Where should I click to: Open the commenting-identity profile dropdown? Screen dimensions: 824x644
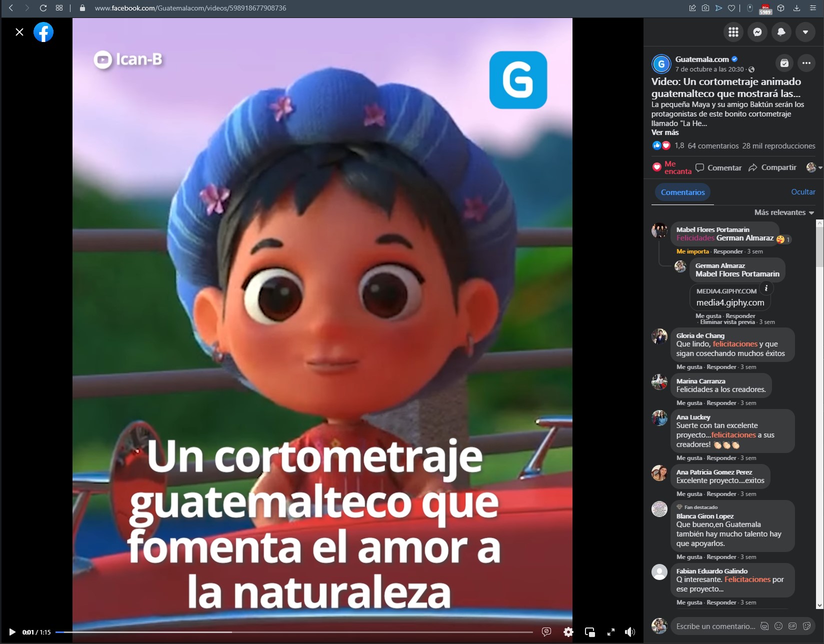coord(814,167)
